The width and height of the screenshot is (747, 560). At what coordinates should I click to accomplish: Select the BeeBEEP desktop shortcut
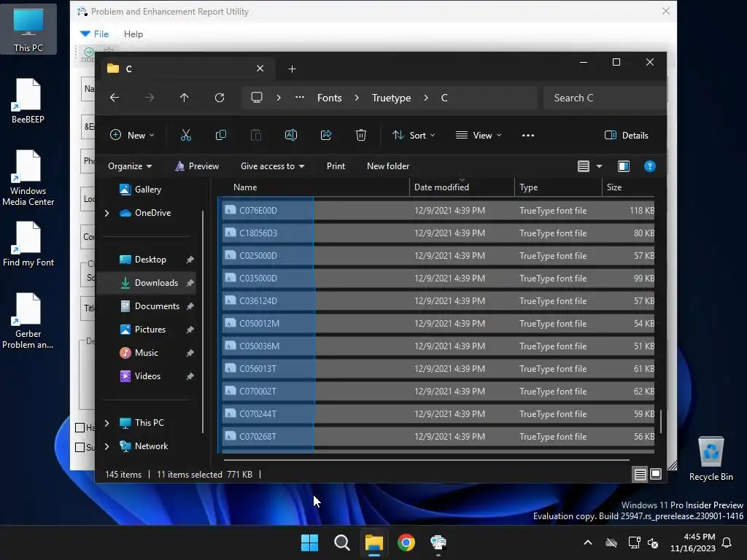click(28, 101)
